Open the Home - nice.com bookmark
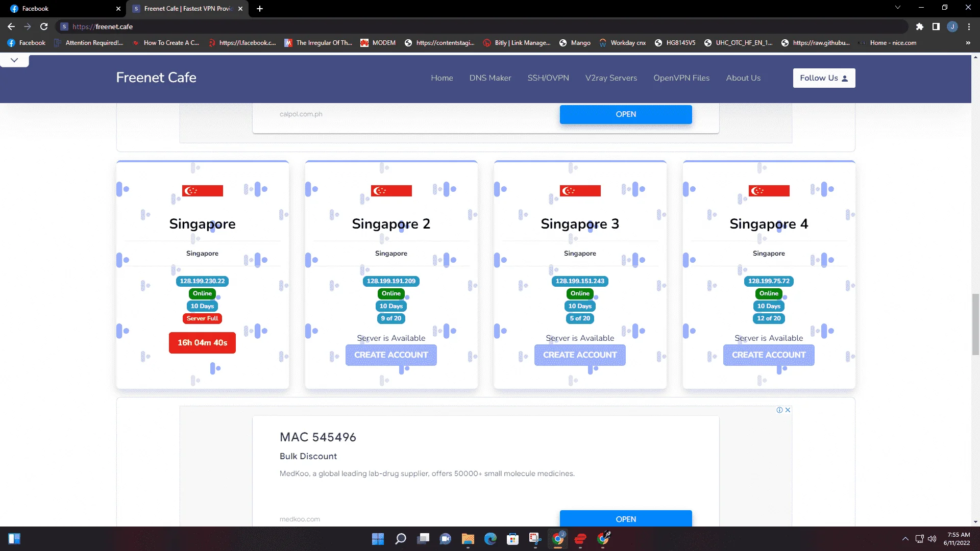The image size is (980, 551). (x=887, y=43)
